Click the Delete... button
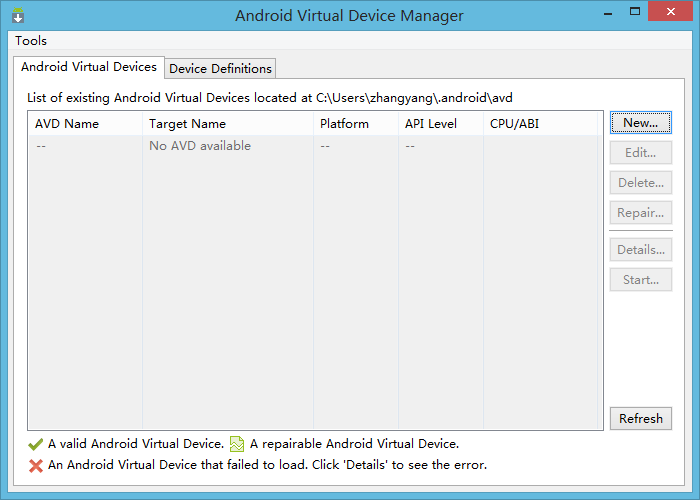The height and width of the screenshot is (500, 700). pos(640,183)
